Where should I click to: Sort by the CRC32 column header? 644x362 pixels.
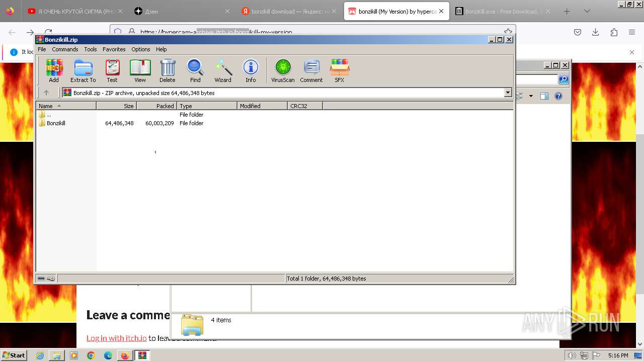(305, 106)
